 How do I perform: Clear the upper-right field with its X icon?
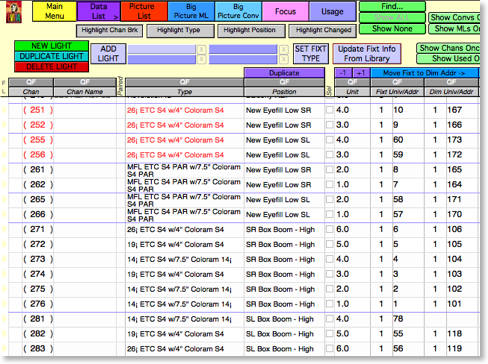[283, 50]
